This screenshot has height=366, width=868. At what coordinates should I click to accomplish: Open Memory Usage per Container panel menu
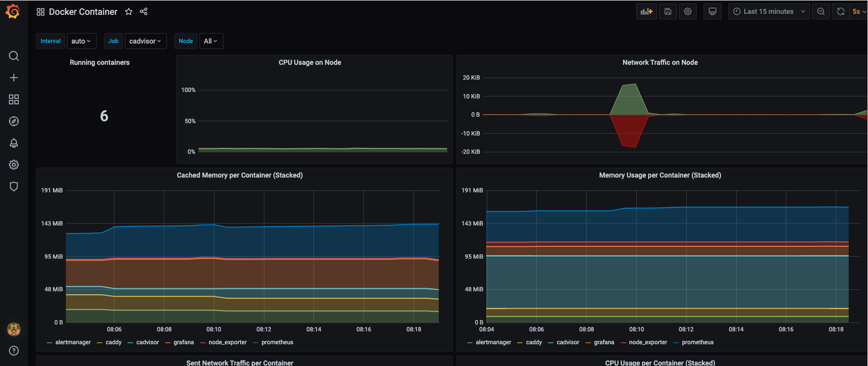point(660,175)
